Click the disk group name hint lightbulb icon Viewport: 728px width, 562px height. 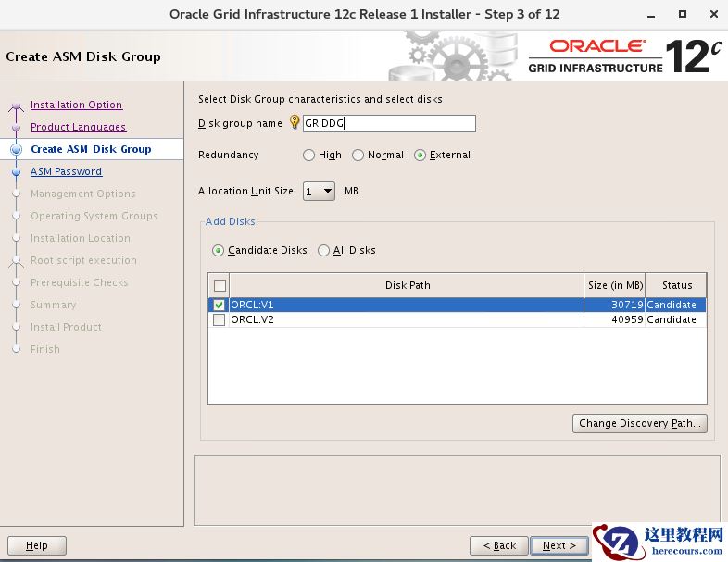tap(295, 122)
